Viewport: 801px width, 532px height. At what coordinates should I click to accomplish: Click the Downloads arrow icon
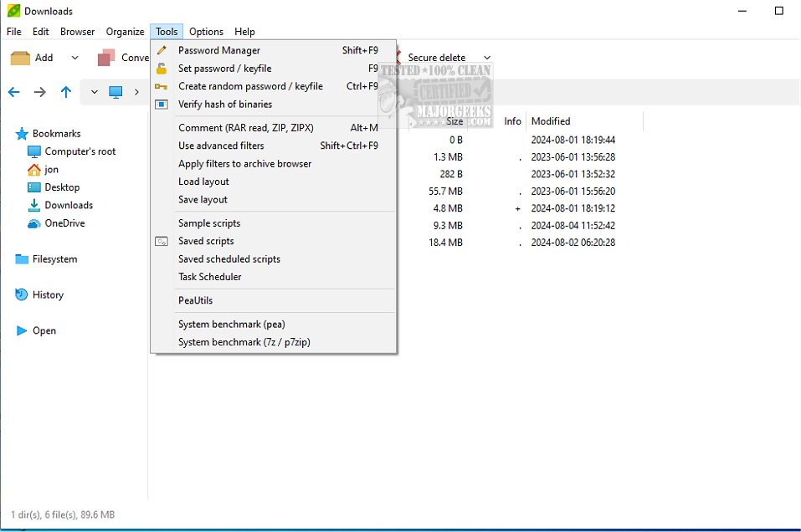[34, 205]
